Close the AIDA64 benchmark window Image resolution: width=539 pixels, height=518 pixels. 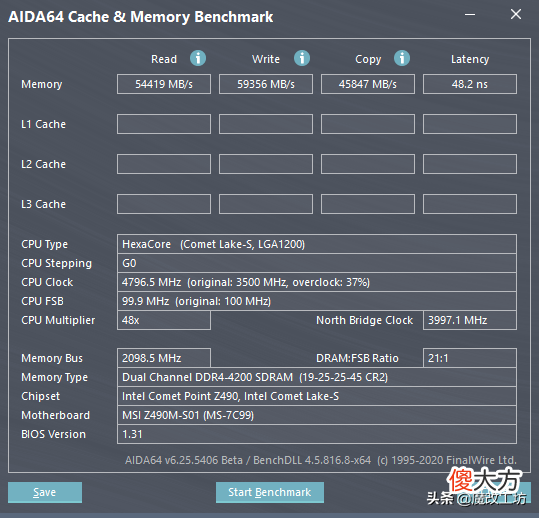(516, 14)
